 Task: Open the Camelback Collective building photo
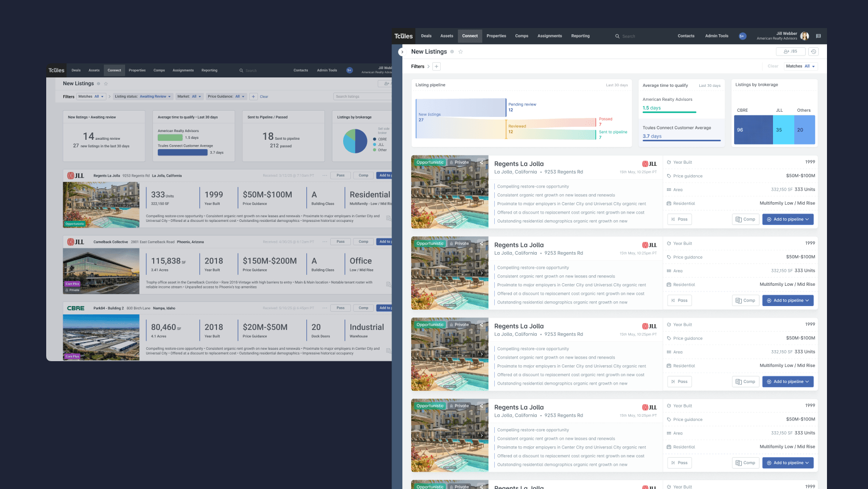pos(101,271)
